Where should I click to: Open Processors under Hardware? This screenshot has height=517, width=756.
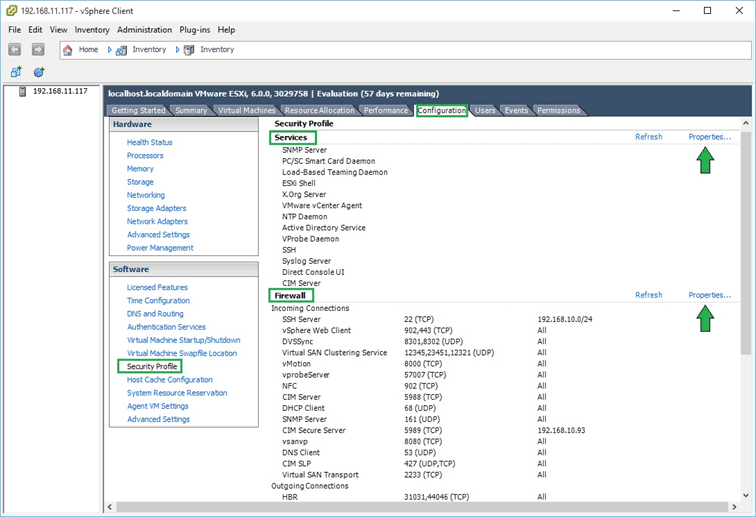click(x=145, y=156)
